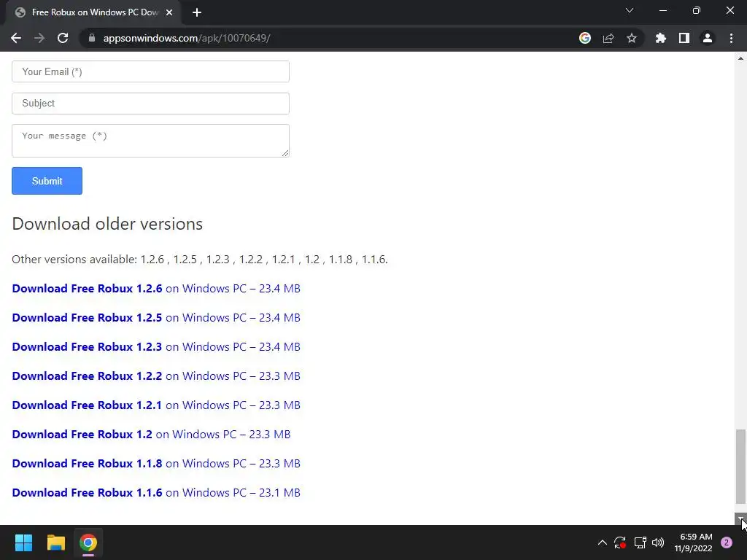The image size is (747, 560).
Task: Open tab search chevron
Action: tap(630, 10)
